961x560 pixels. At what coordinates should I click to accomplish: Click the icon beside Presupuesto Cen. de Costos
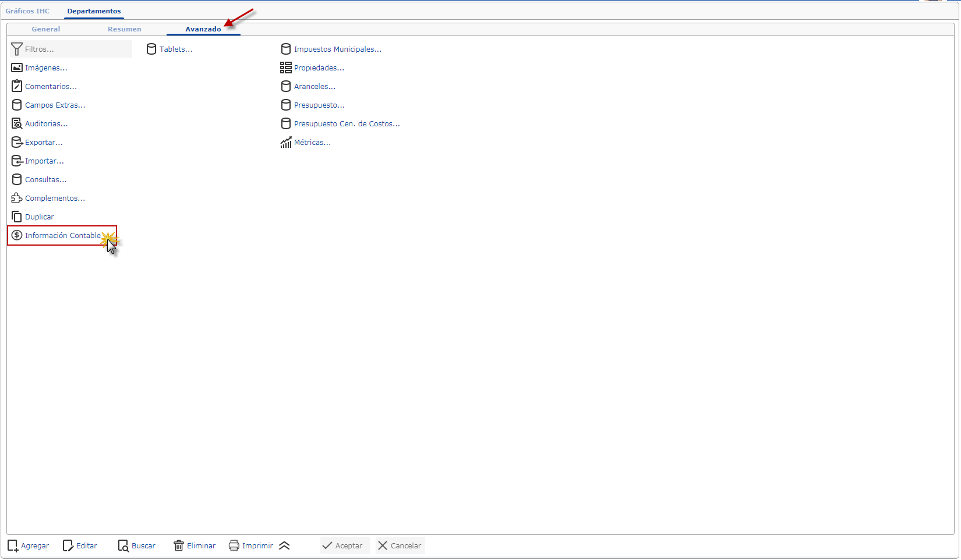pyautogui.click(x=286, y=124)
